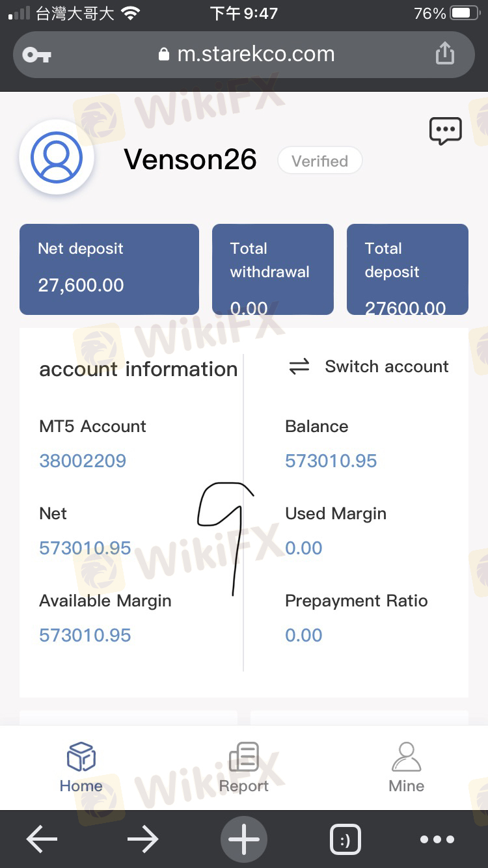Tap the Verified status badge
Image resolution: width=488 pixels, height=868 pixels.
(x=319, y=161)
